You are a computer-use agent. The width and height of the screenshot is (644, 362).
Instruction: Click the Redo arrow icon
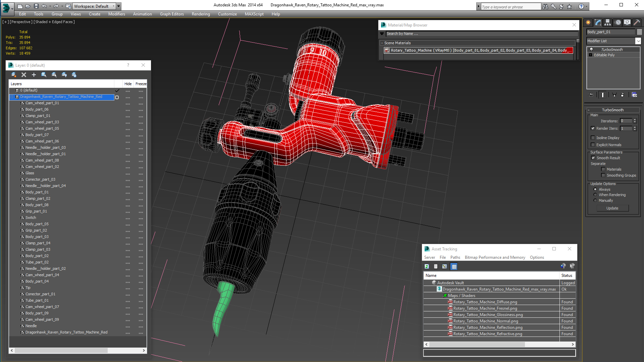click(x=56, y=6)
